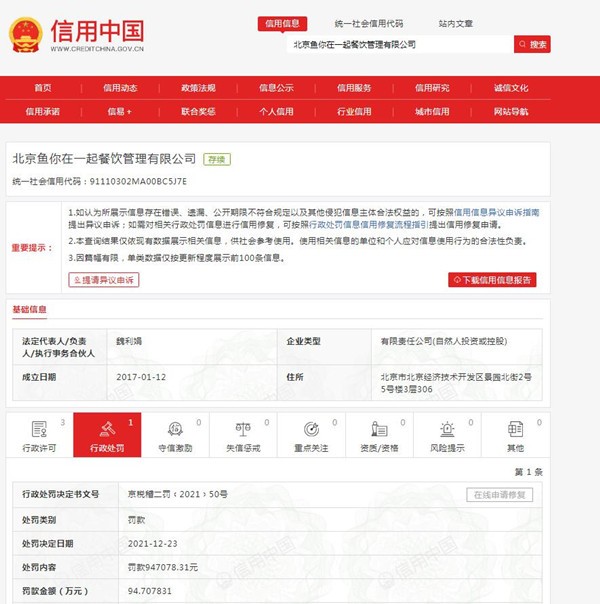Open 政策法规 navigation item
The width and height of the screenshot is (600, 604).
click(198, 88)
